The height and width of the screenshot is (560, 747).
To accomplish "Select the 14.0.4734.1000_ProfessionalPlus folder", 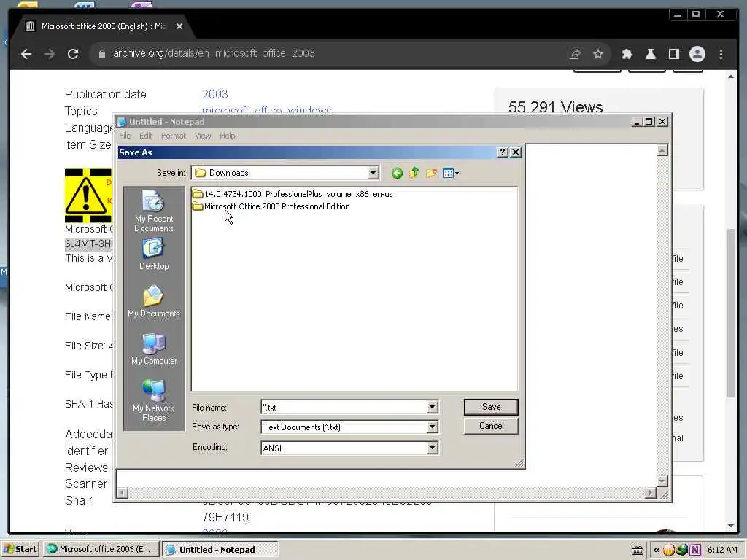I will point(293,194).
